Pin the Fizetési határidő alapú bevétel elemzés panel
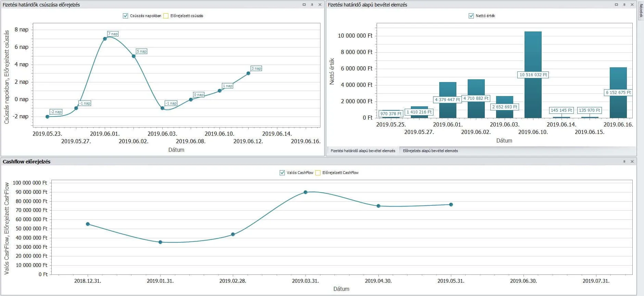Image resolution: width=644 pixels, height=296 pixels. click(624, 5)
